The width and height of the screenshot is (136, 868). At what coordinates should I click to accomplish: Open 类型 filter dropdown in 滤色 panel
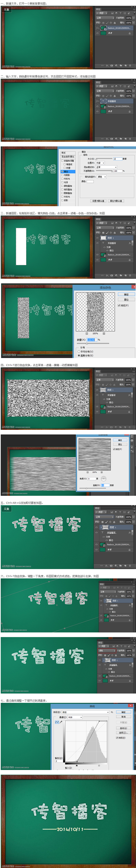104,646
